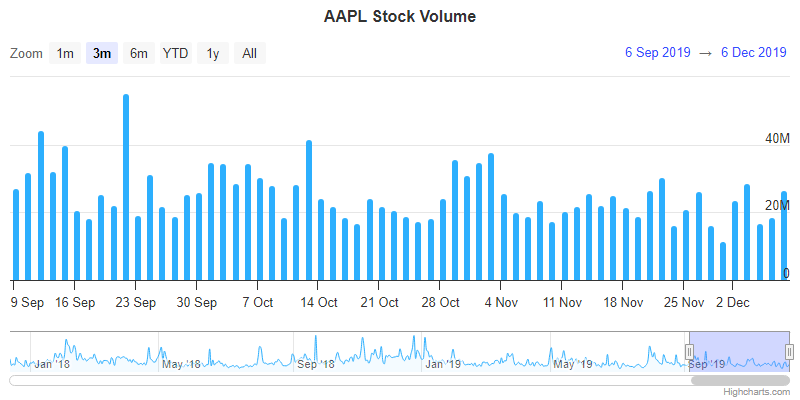Select the 1m zoom button
800x400 pixels.
pos(65,53)
